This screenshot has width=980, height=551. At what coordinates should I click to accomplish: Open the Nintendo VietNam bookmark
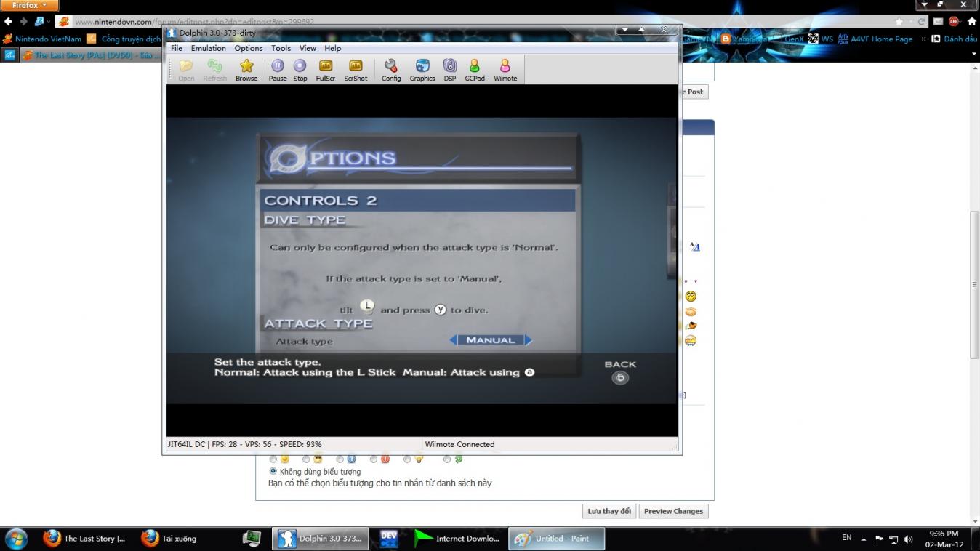coord(42,39)
